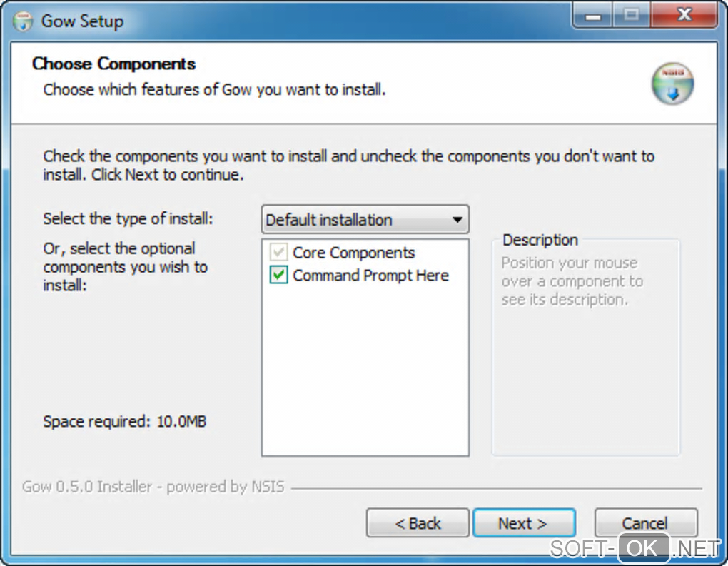Go back with the Back button
Screen dimensions: 728x566
tap(418, 524)
